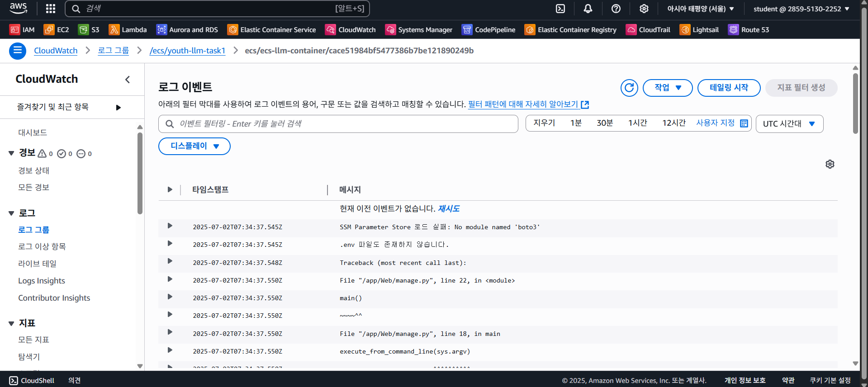This screenshot has height=387, width=868.
Task: Open S3 service shortcut
Action: click(x=89, y=30)
